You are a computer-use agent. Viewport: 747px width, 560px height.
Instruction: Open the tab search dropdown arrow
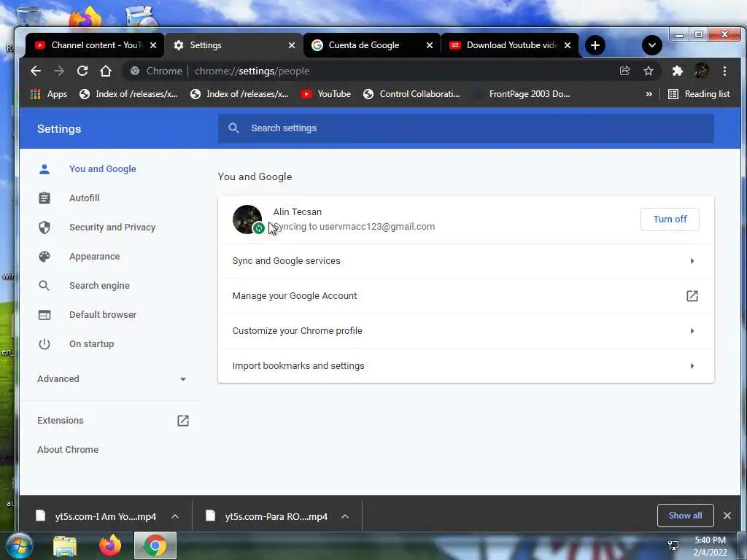[651, 45]
